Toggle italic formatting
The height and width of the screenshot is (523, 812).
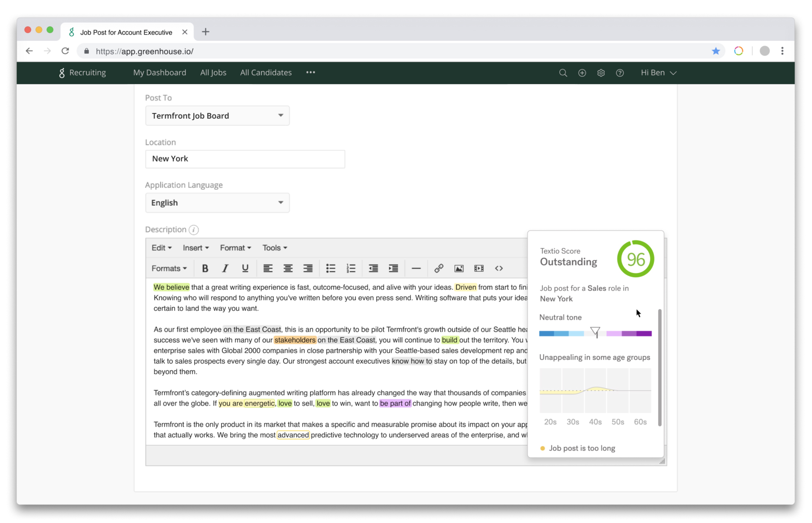pyautogui.click(x=225, y=268)
